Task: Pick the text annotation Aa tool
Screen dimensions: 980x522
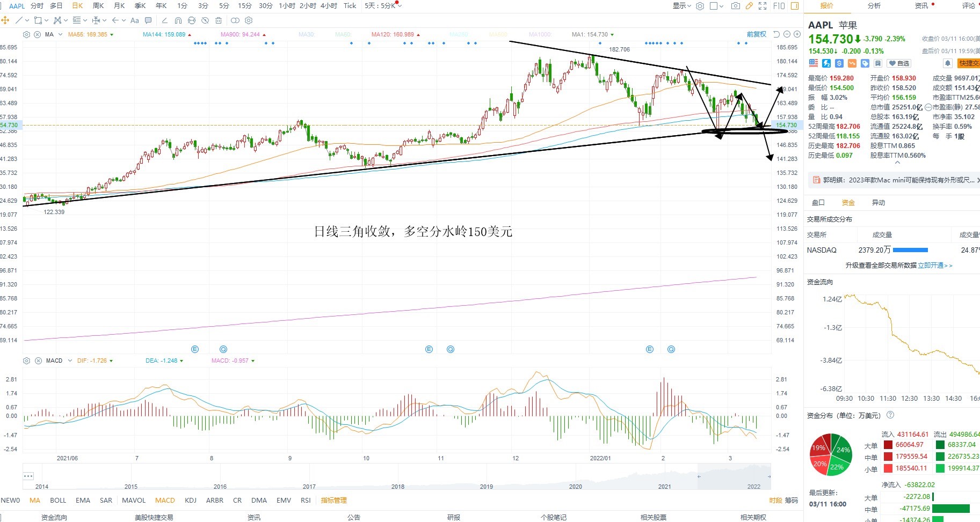Action: coord(135,20)
